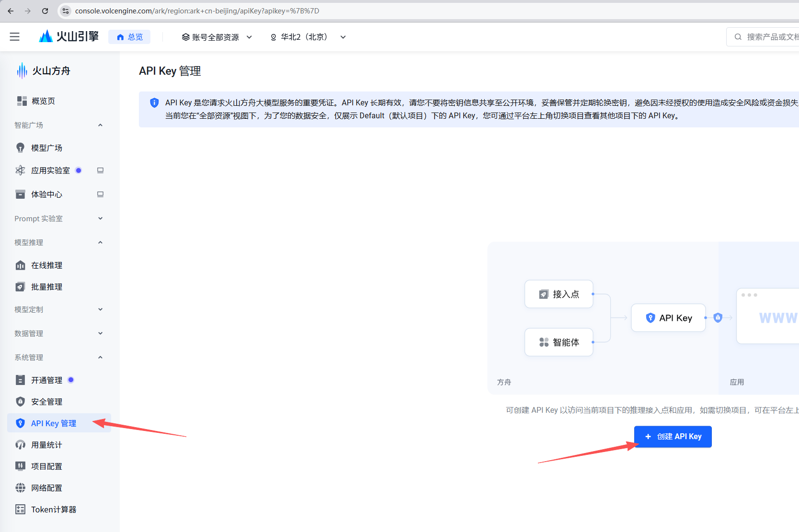799x532 pixels.
Task: Click the 用量统计 gauge icon
Action: 20,445
